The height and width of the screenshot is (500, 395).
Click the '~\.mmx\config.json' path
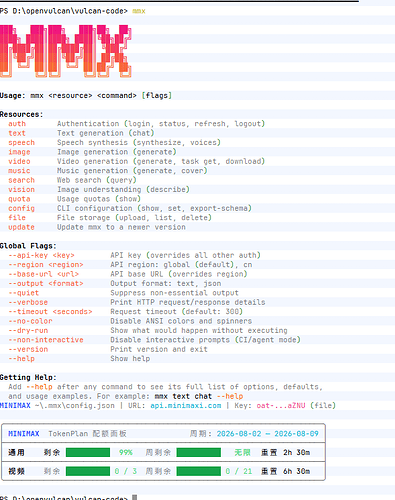75,406
